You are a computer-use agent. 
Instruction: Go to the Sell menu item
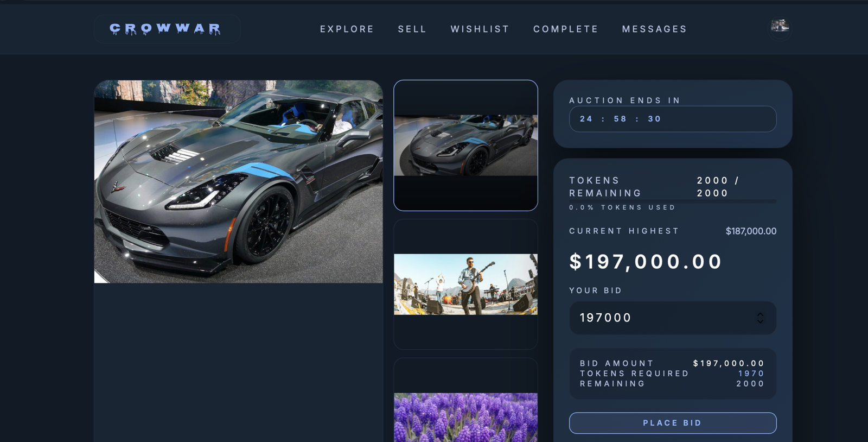pos(412,29)
